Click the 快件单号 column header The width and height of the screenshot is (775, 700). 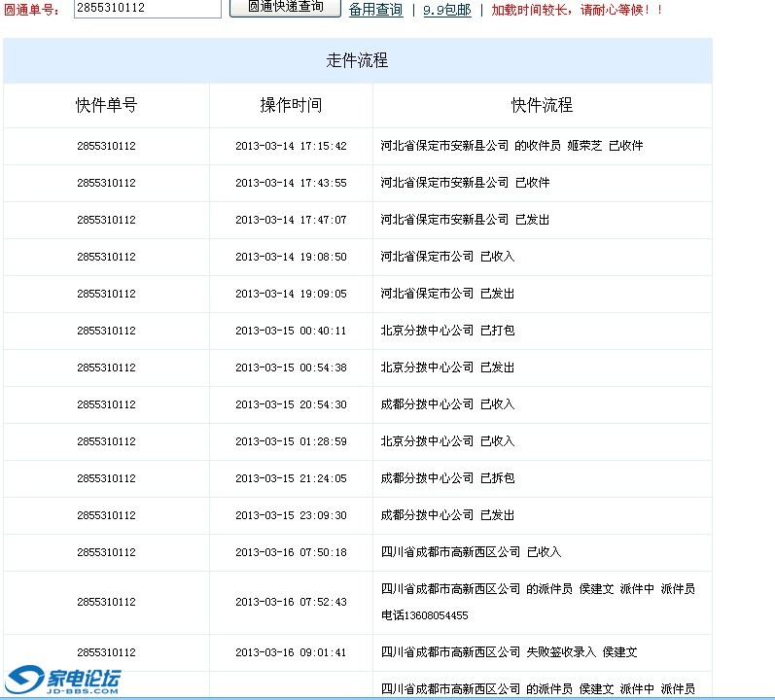click(x=106, y=105)
